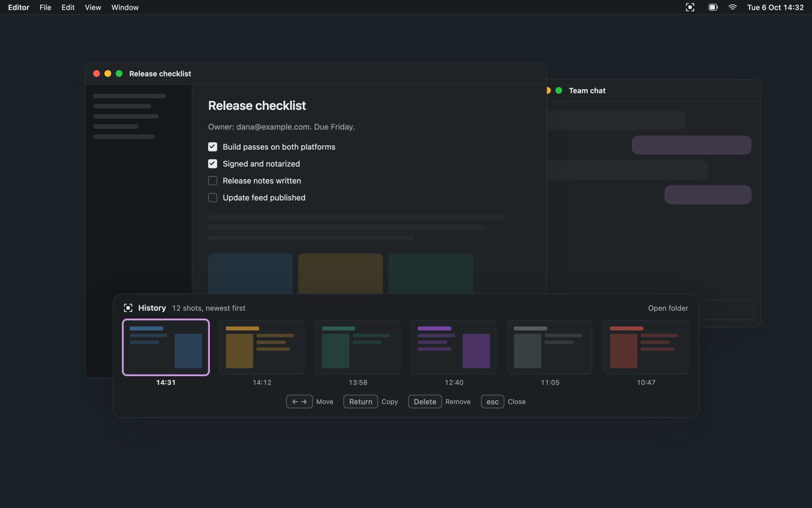812x508 pixels.
Task: Open the View menu
Action: 93,8
